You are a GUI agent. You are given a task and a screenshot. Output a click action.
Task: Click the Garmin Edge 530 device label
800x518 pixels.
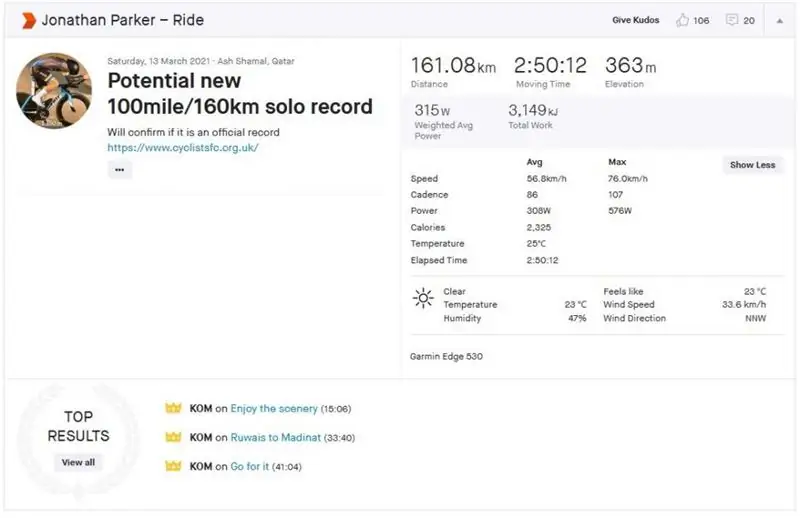(x=446, y=356)
